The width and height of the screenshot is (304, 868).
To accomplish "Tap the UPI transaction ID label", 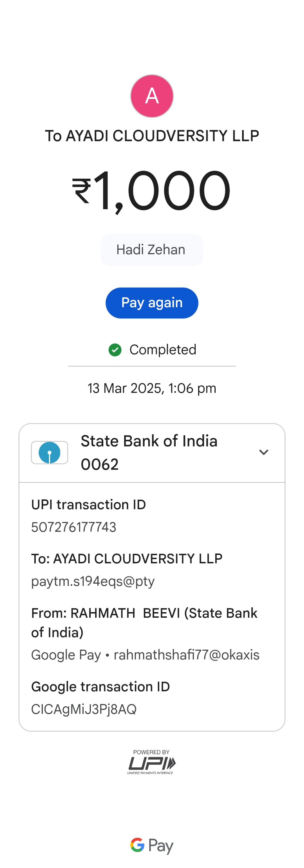I will (89, 504).
